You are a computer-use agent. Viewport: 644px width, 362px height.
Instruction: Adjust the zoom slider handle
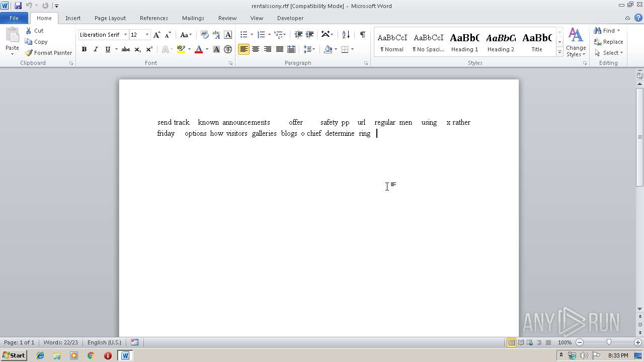609,342
